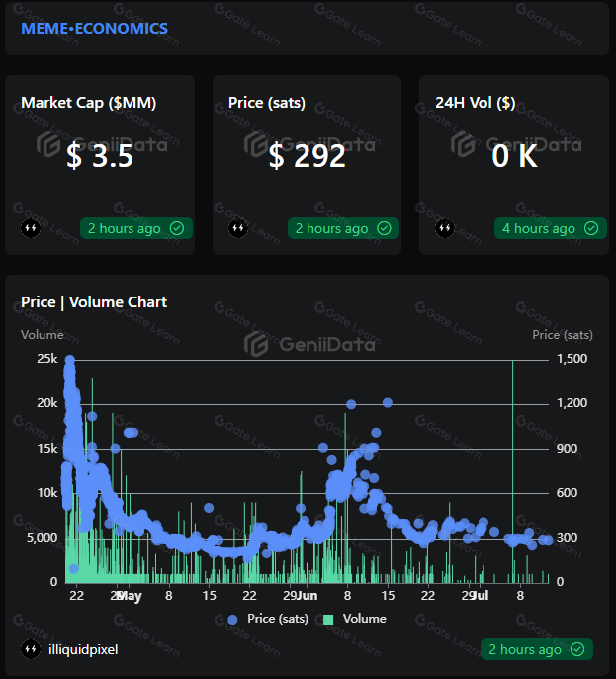Click the query icon in 24H Vol card
The image size is (616, 679).
coord(445,228)
